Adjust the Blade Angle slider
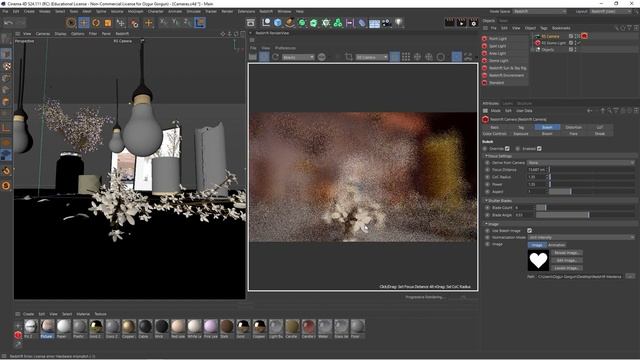640x360 pixels. (x=585, y=215)
